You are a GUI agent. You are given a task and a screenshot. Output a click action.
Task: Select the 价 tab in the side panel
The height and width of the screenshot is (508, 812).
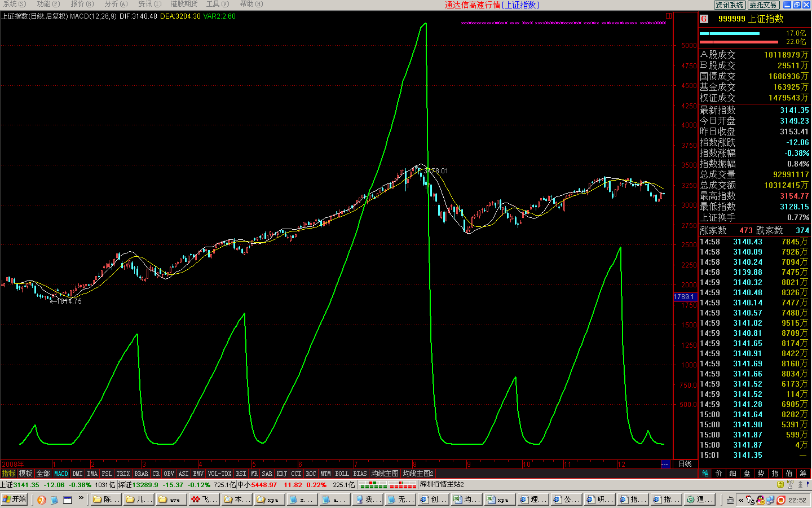click(719, 474)
